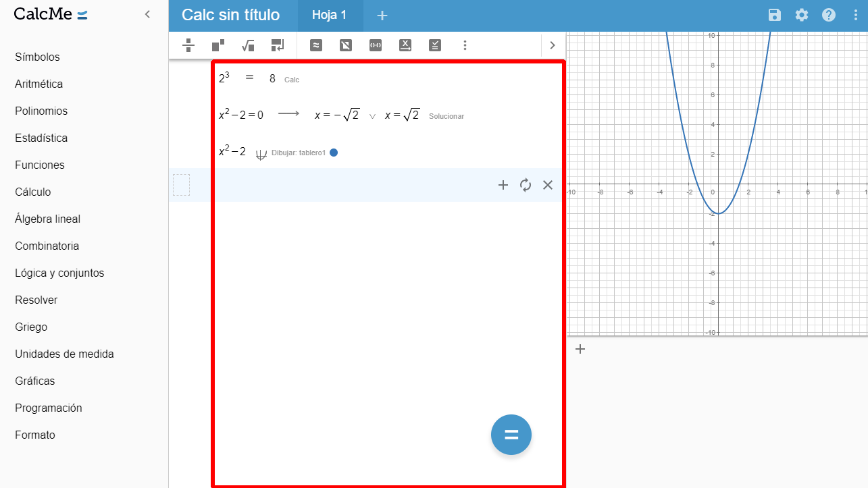Screen dimensions: 868x488
Task: Click the result x = −√2
Action: [x=337, y=115]
